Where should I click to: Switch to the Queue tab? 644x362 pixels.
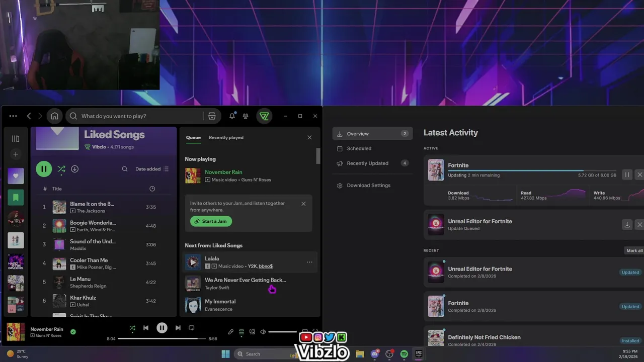[193, 137]
